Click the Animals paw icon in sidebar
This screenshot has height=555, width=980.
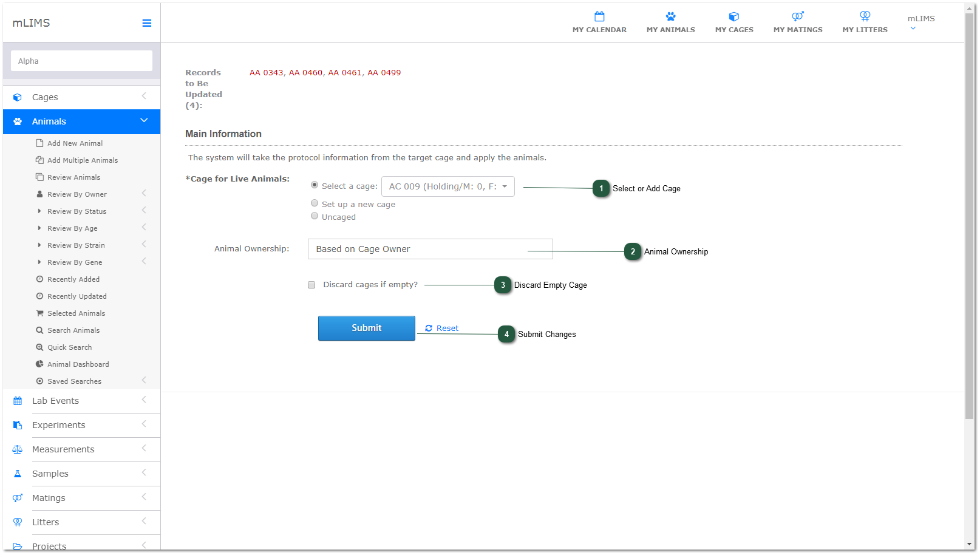click(x=18, y=121)
